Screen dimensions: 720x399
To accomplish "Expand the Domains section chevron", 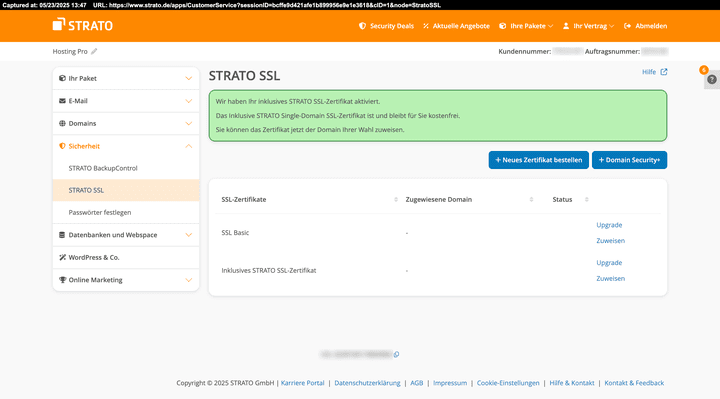I will click(188, 124).
